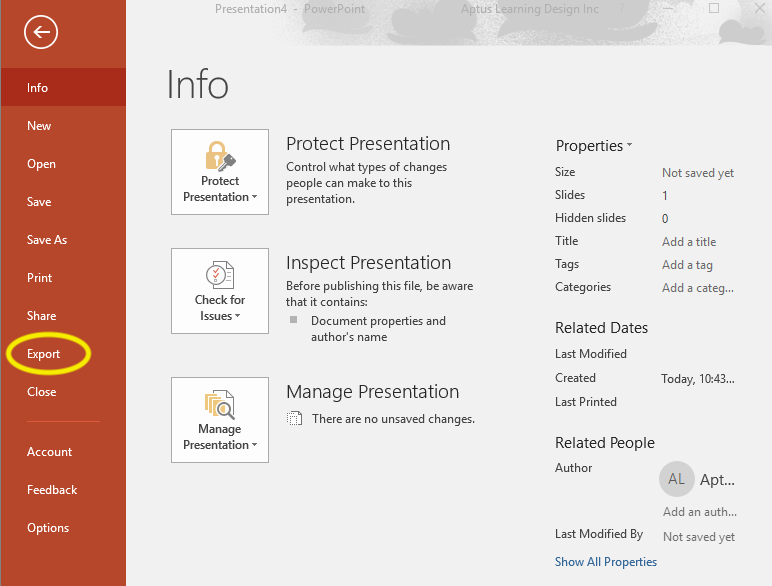Open the Manage Presentation button
772x586 pixels.
coord(220,420)
